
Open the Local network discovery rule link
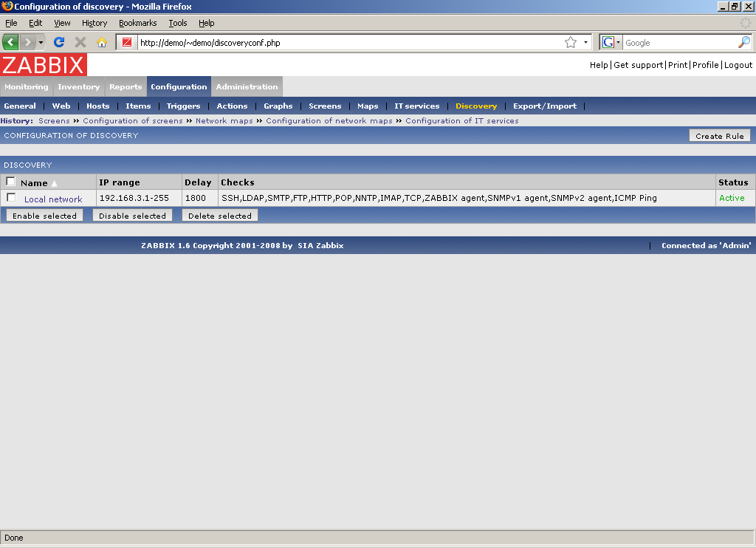(x=53, y=199)
